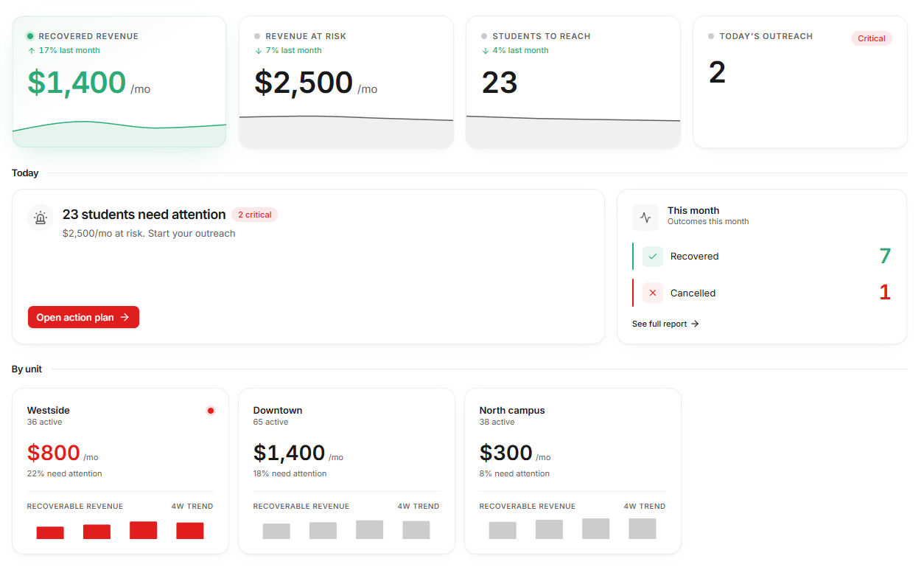
Task: Click the green checkmark icon next to Recovered
Action: (x=653, y=257)
